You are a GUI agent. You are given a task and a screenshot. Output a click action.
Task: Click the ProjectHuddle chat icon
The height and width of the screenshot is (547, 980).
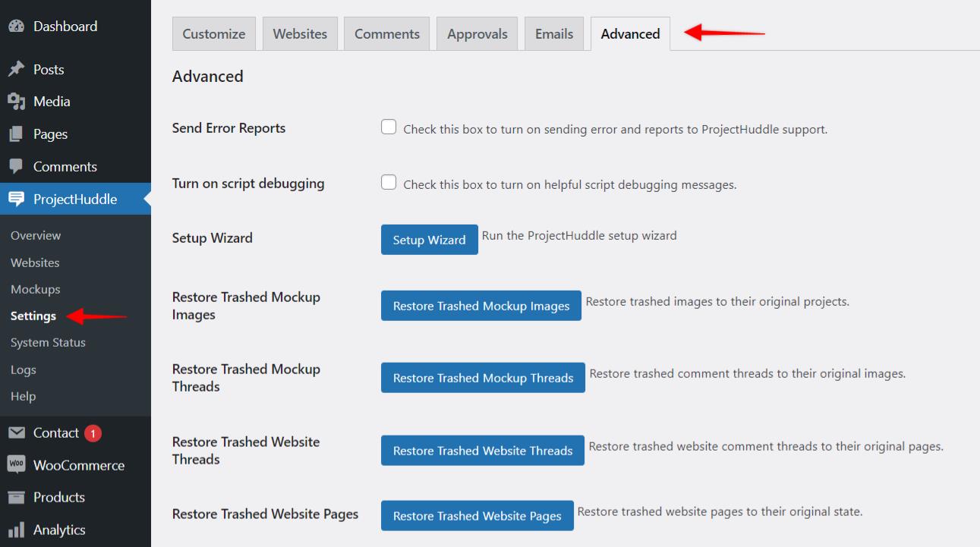pos(16,200)
